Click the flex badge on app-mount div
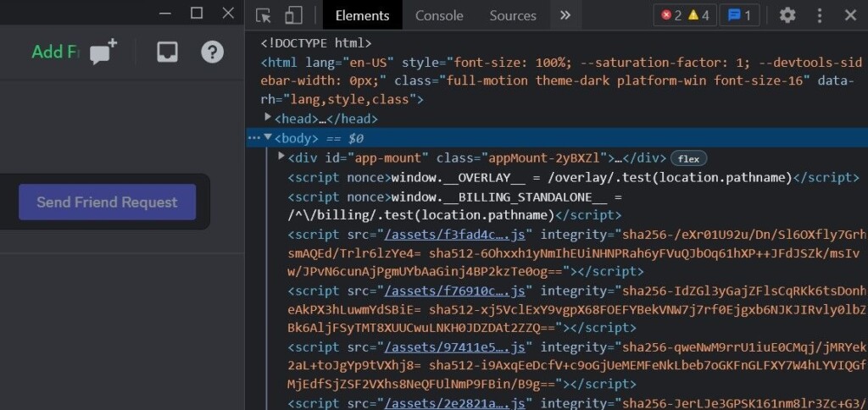Viewport: 868px width, 410px height. 688,158
